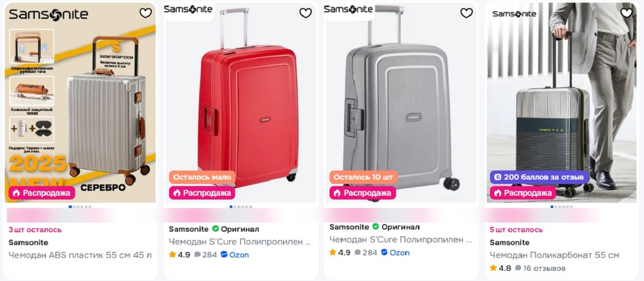This screenshot has width=644, height=281.
Task: Open the 16 отзывов reviews link
Action: point(540,268)
